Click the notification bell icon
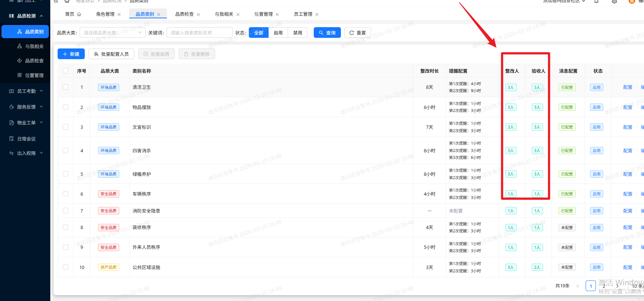Screen dimensions: 644x301 [x=596, y=1]
